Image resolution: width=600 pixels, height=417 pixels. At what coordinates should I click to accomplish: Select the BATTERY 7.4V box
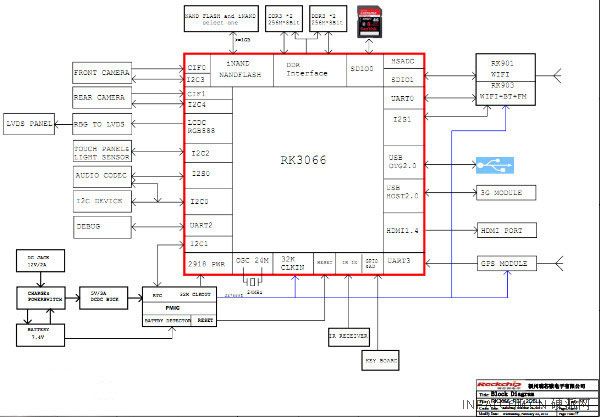[x=40, y=335]
